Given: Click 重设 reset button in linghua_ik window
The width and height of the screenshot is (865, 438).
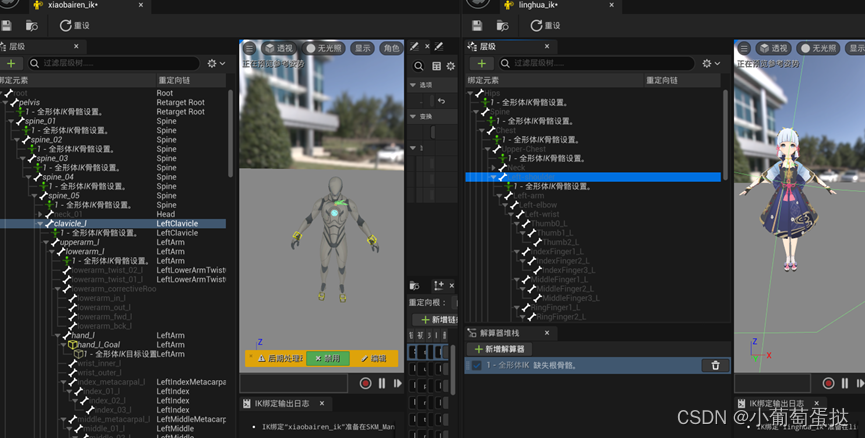Looking at the screenshot, I should point(545,25).
